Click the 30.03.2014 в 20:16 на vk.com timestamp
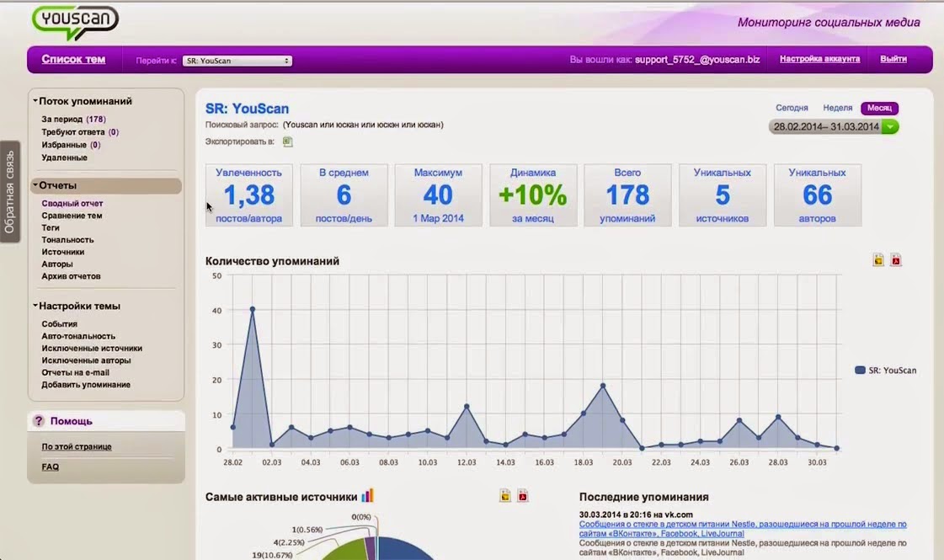 (x=636, y=515)
